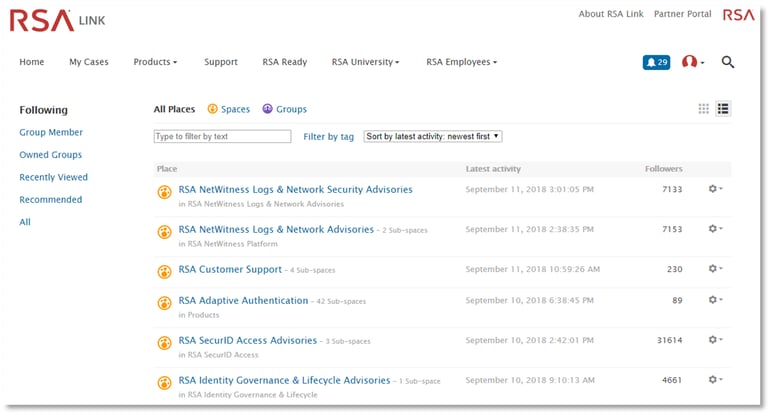Click the RSA Link logo
This screenshot has height=414, width=770.
(x=58, y=19)
